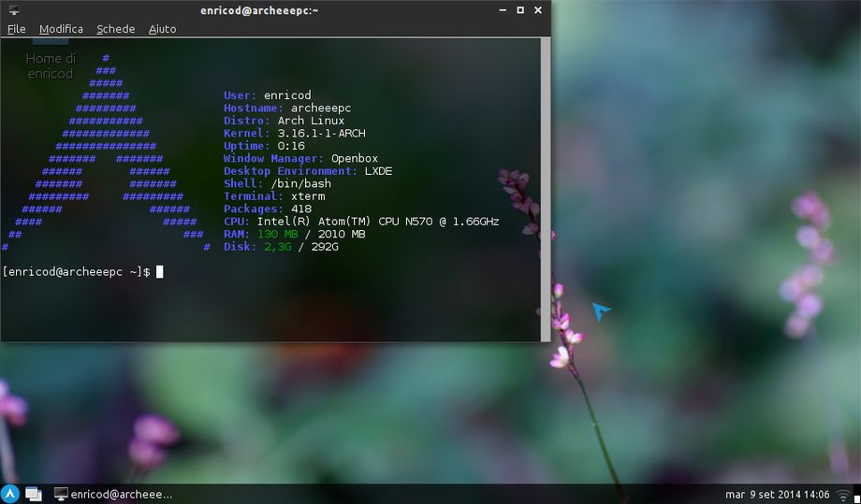Click the show desktop icon in taskbar
The height and width of the screenshot is (504, 861).
tap(34, 494)
